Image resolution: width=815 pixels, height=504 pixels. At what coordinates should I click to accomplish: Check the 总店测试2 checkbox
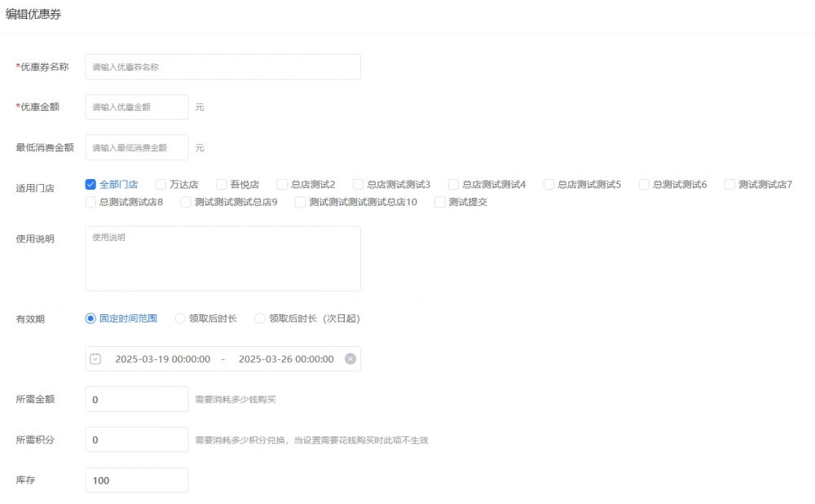pos(280,184)
